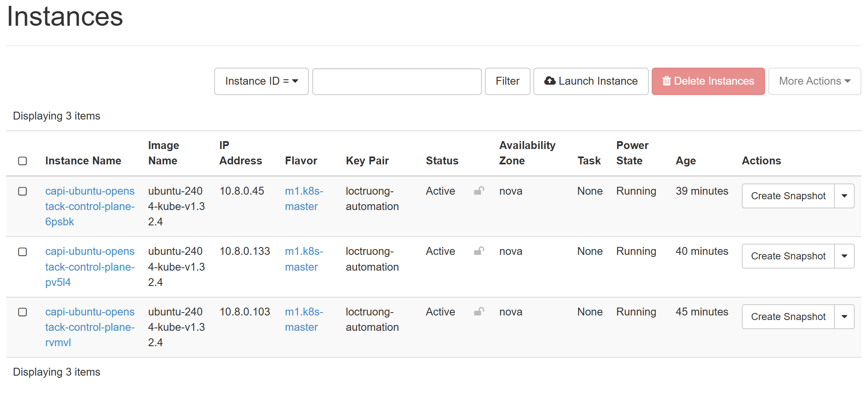The image size is (868, 413).
Task: Select checkbox for instance with IP 10.8.0.45
Action: tap(23, 191)
